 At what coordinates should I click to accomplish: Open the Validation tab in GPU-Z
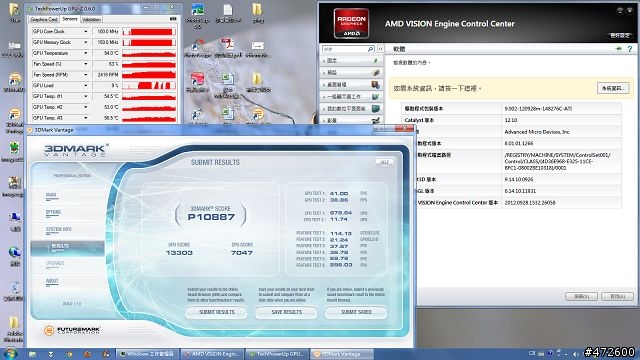(x=91, y=19)
